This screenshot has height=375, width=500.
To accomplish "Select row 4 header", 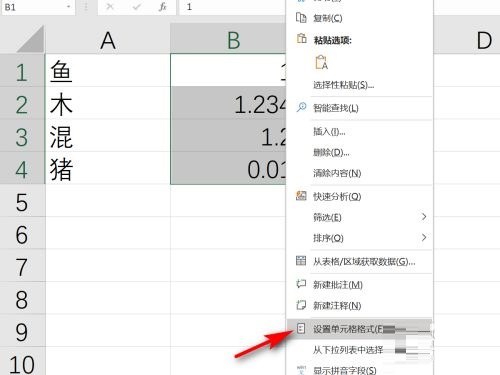I will pyautogui.click(x=22, y=168).
